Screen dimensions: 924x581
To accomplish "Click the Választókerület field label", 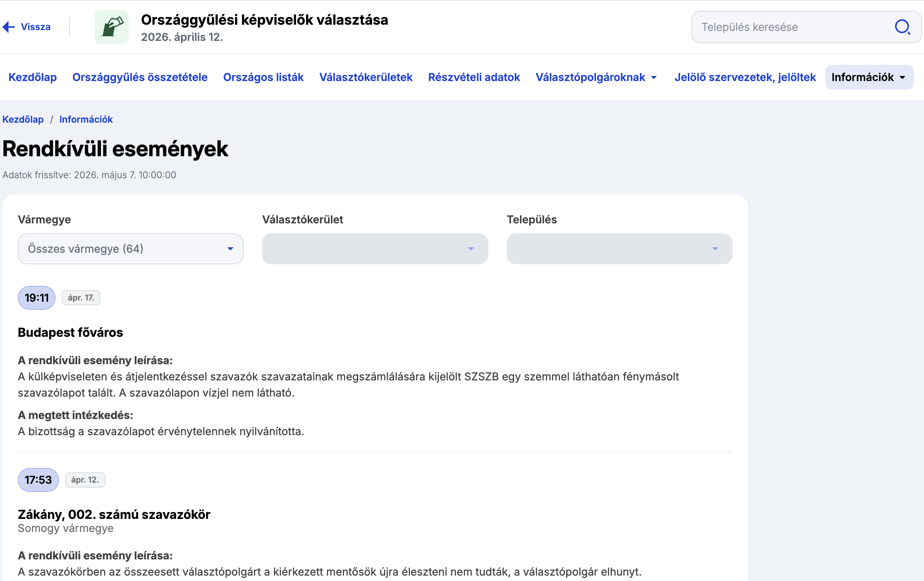I will pyautogui.click(x=303, y=220).
